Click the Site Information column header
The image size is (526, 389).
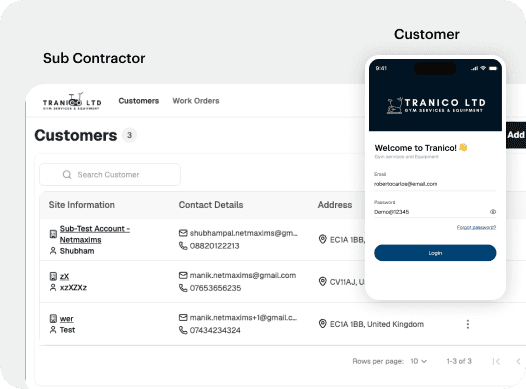pos(82,205)
